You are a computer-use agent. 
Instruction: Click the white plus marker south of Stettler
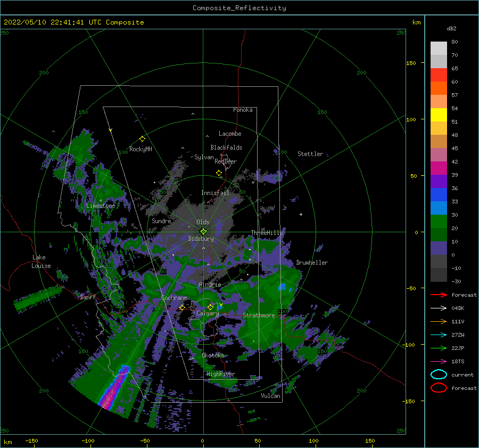[301, 214]
